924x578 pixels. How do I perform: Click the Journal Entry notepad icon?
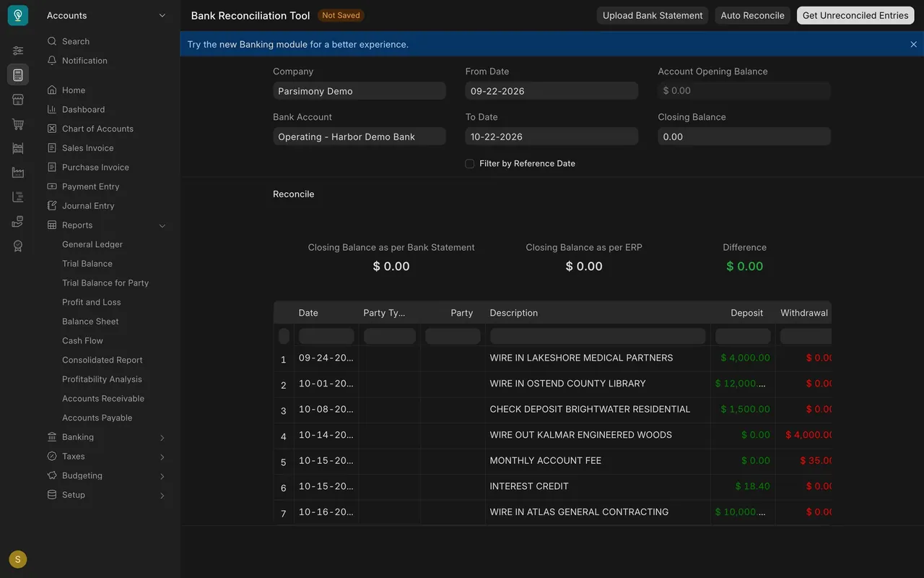(x=52, y=206)
